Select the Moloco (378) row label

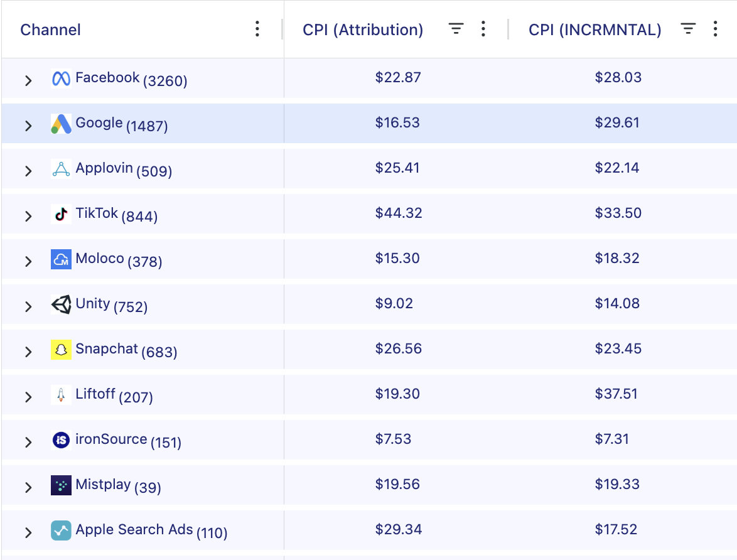(119, 259)
